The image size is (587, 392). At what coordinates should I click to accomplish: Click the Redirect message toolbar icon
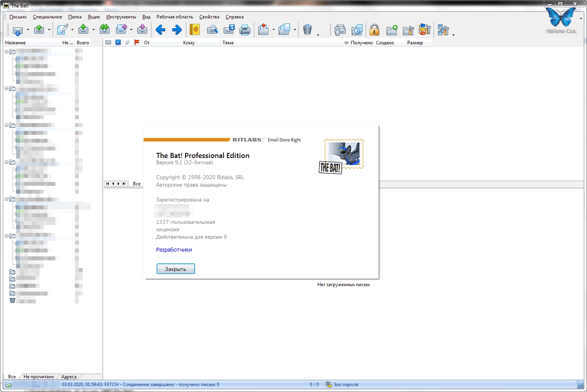click(x=142, y=29)
